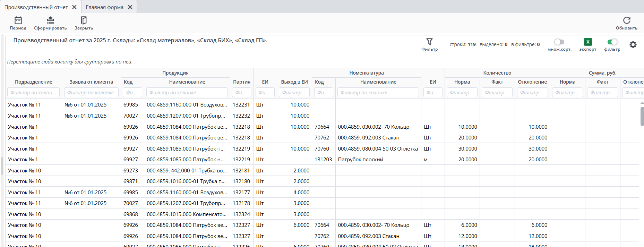Viewport: 644px width, 247px height.
Task: Disable the фильтр toggle switch
Action: click(612, 42)
